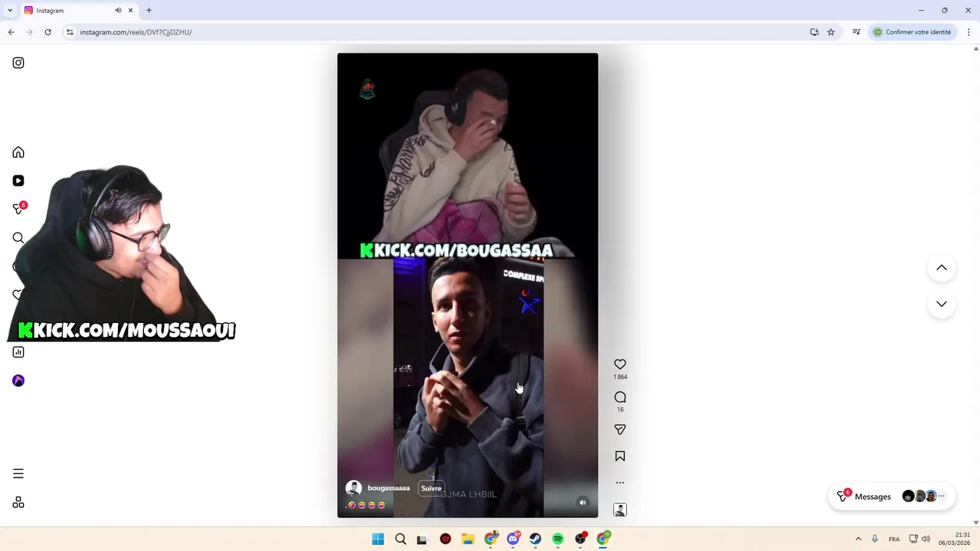Open direct messages icon with badge
This screenshot has width=980, height=551.
click(x=19, y=208)
